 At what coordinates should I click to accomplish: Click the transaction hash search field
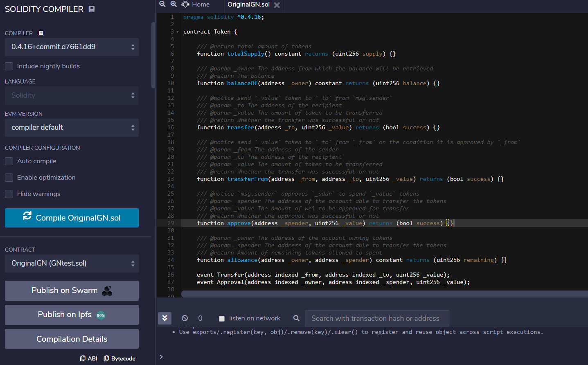(377, 318)
